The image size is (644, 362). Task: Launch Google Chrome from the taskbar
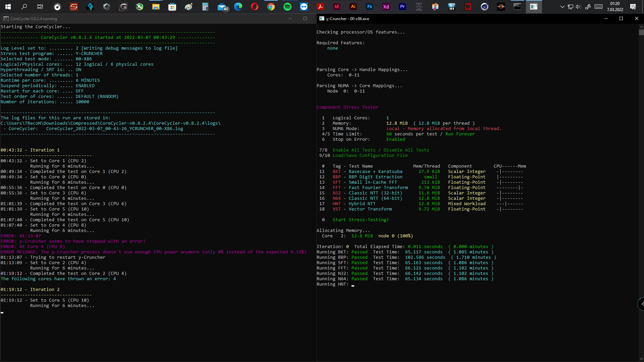tap(271, 7)
